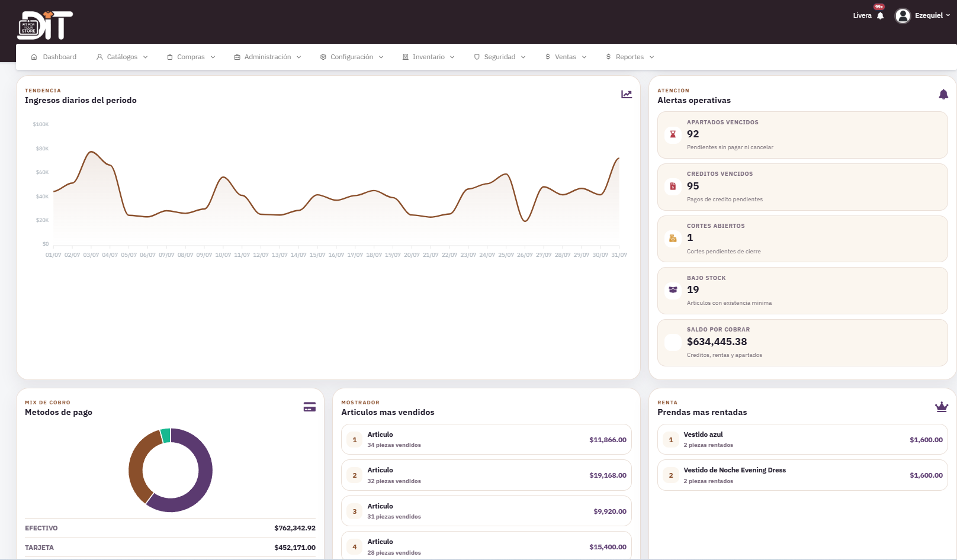Click the Livera store label
The width and height of the screenshot is (957, 560).
862,16
